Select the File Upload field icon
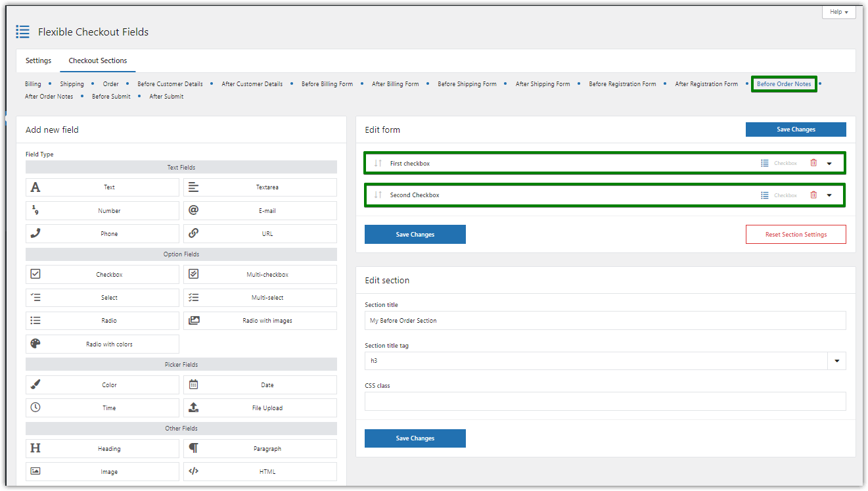 [194, 408]
